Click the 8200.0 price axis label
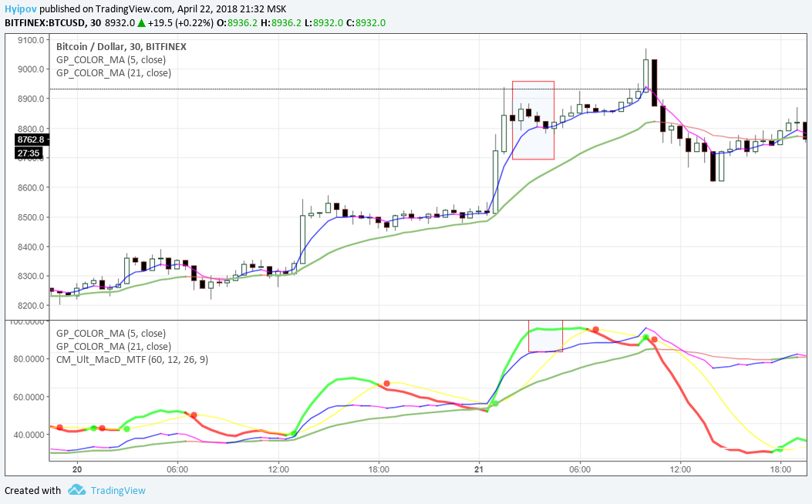 point(30,306)
